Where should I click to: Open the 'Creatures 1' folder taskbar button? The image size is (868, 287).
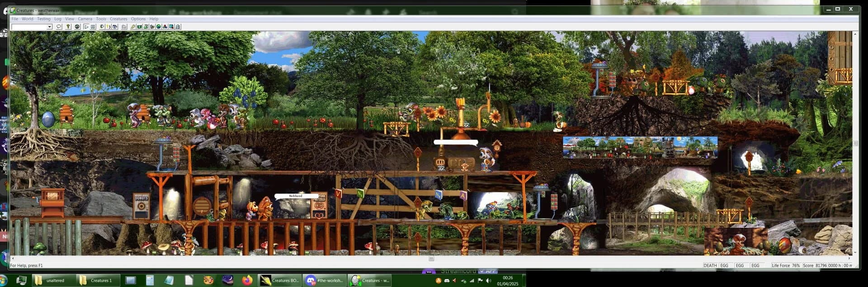click(x=98, y=280)
